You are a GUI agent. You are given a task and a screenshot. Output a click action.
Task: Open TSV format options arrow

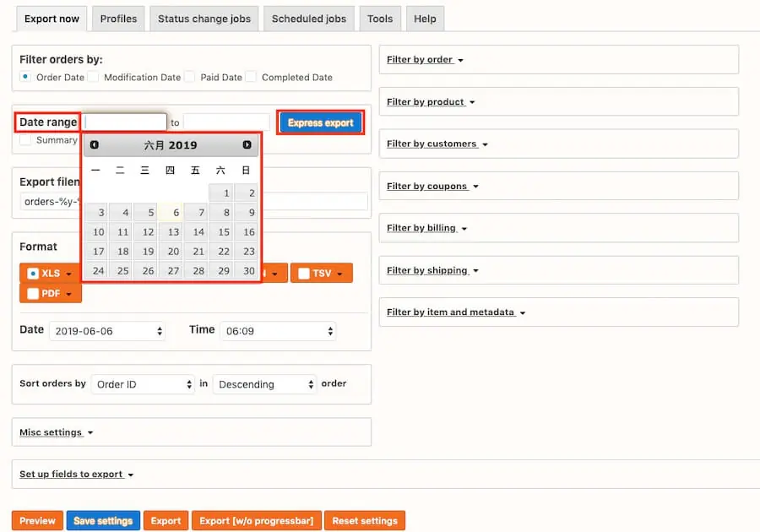coord(339,274)
